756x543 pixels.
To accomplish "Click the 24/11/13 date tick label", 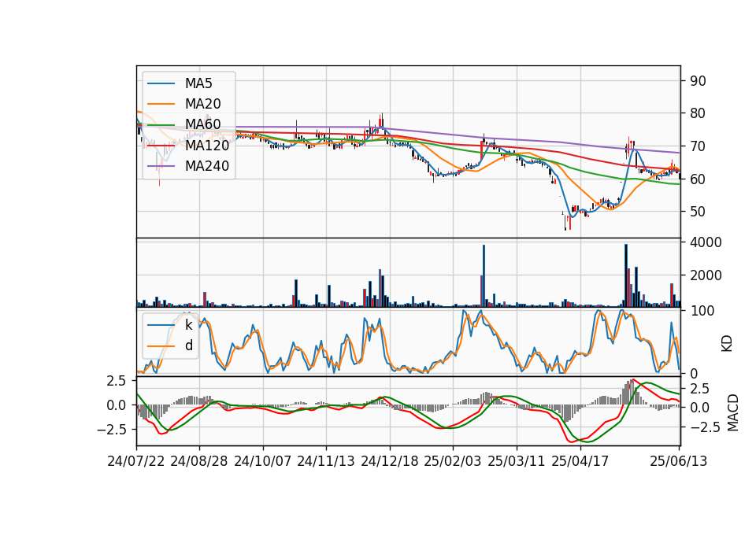I will coord(326,461).
